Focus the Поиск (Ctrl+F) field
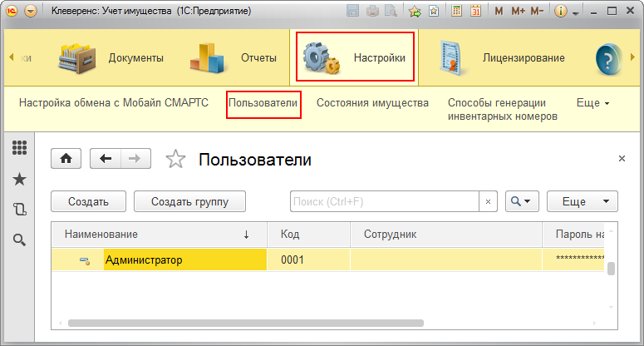Viewport: 644px width, 346px height. click(x=385, y=201)
